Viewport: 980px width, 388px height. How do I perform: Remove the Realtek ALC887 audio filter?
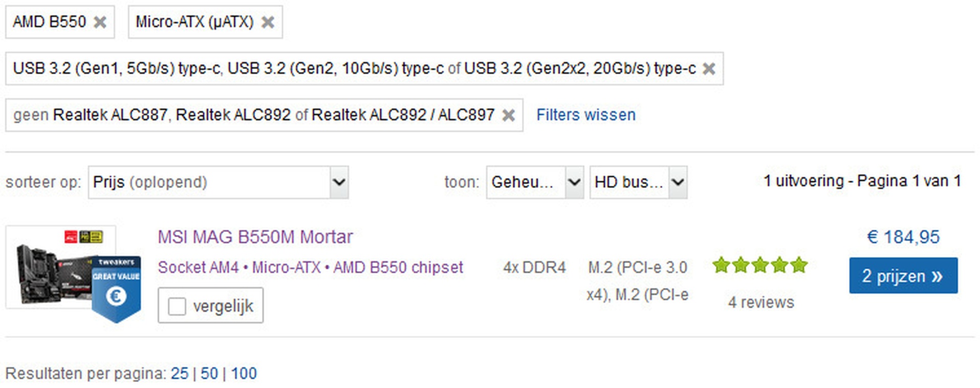click(x=508, y=115)
